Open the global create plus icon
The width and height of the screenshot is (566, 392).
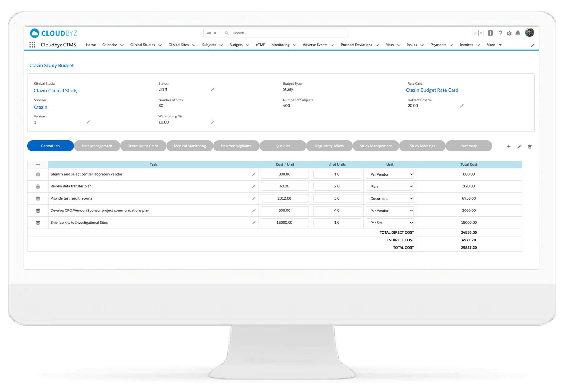pyautogui.click(x=491, y=33)
